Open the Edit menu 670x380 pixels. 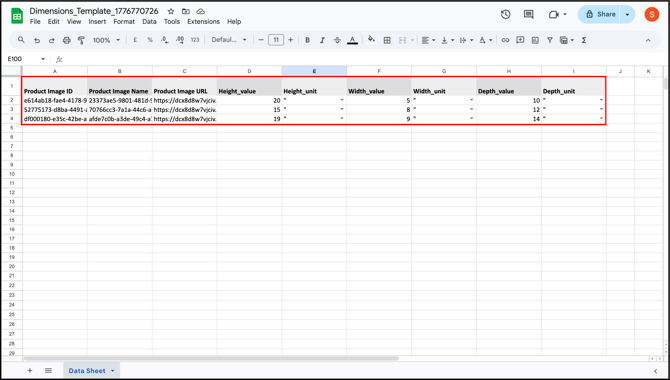53,21
